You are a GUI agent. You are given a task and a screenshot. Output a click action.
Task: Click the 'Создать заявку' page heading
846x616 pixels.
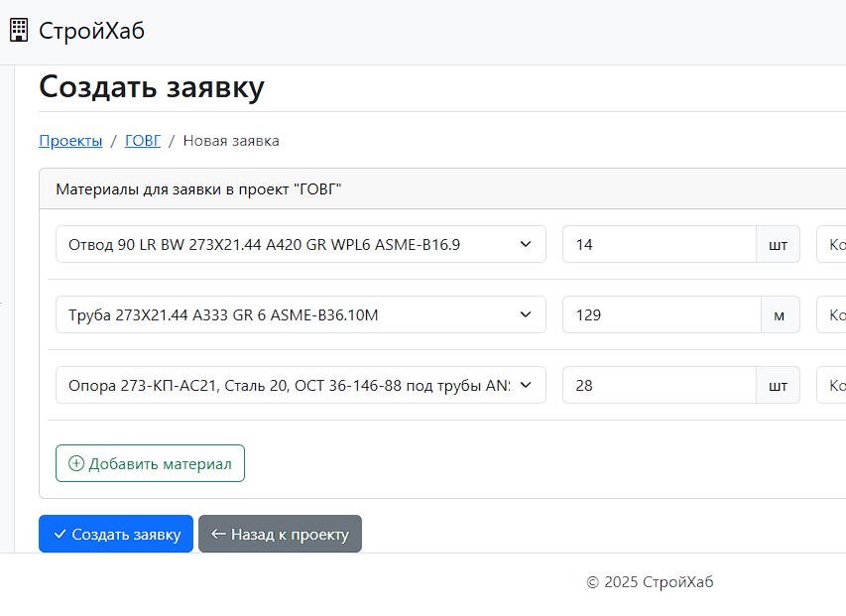pyautogui.click(x=152, y=87)
